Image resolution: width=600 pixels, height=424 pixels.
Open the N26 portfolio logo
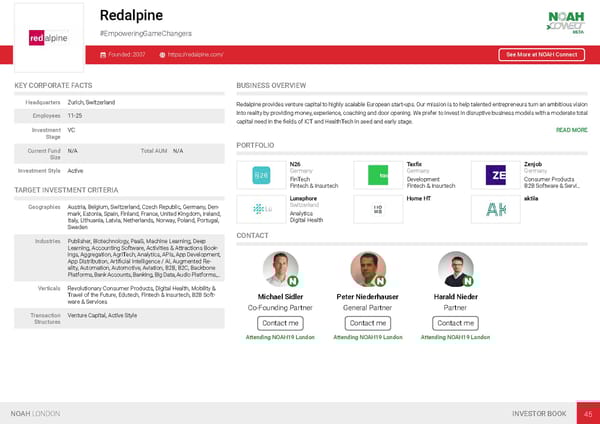click(261, 175)
